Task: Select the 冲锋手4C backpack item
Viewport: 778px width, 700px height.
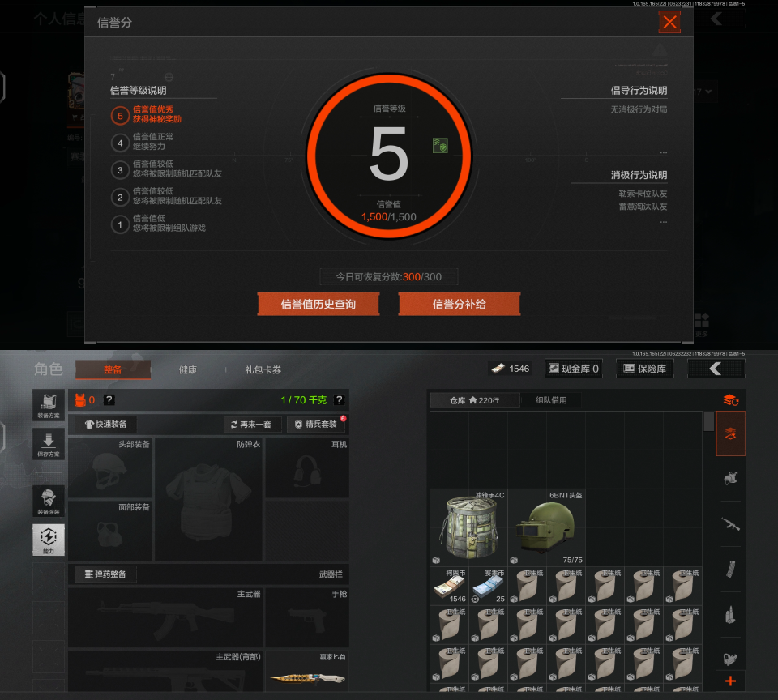Action: point(469,527)
